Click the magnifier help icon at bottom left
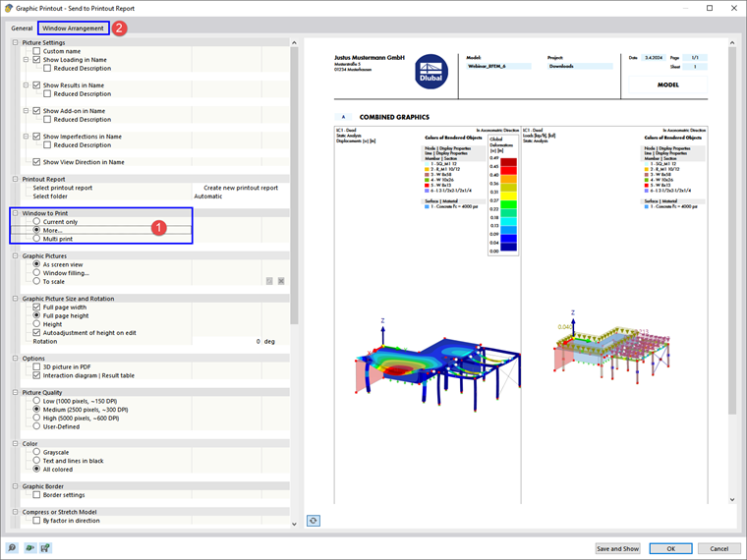The image size is (747, 560). pyautogui.click(x=12, y=548)
